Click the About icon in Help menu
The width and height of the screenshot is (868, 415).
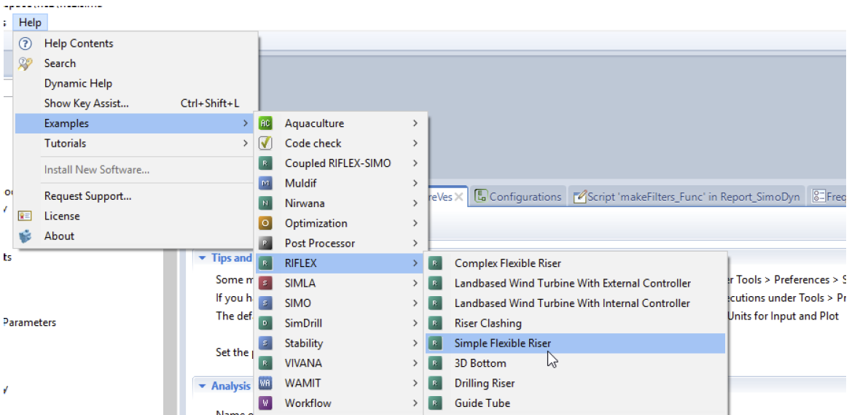26,236
